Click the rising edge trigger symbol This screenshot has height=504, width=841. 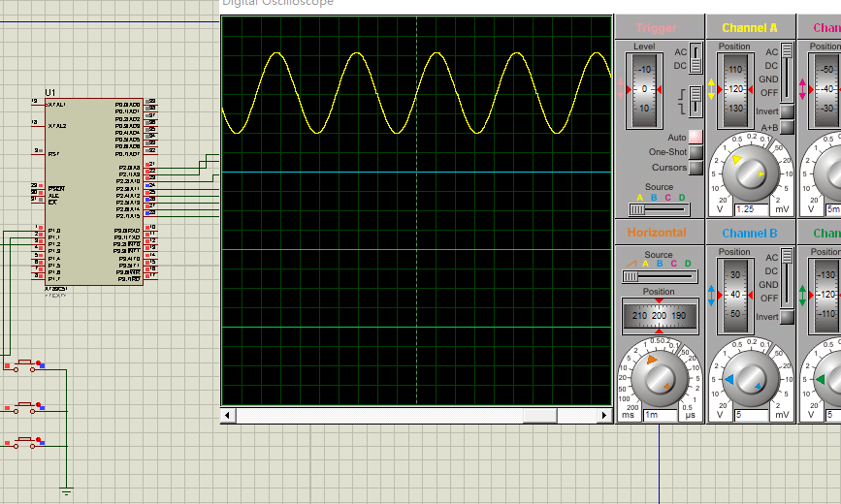point(682,94)
